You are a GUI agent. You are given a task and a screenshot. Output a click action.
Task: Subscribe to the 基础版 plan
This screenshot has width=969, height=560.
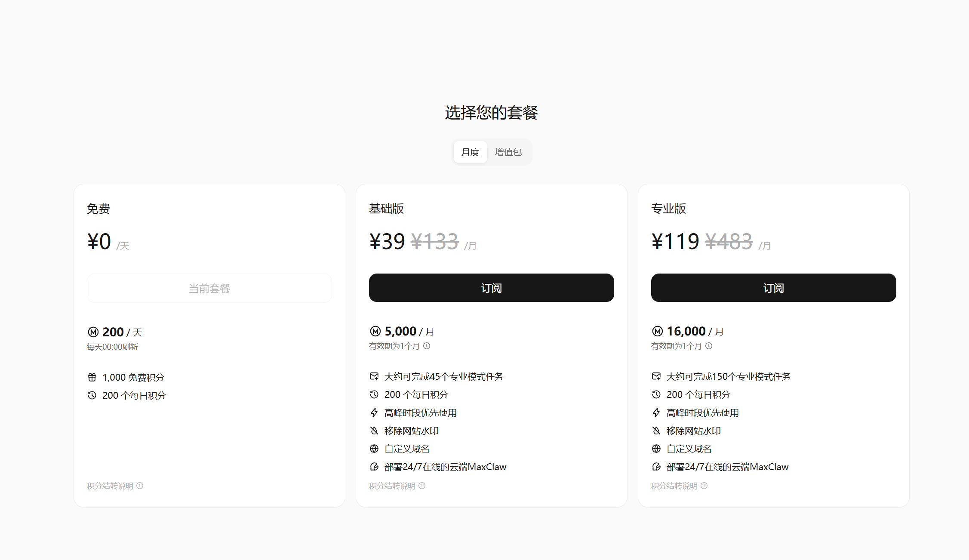491,288
